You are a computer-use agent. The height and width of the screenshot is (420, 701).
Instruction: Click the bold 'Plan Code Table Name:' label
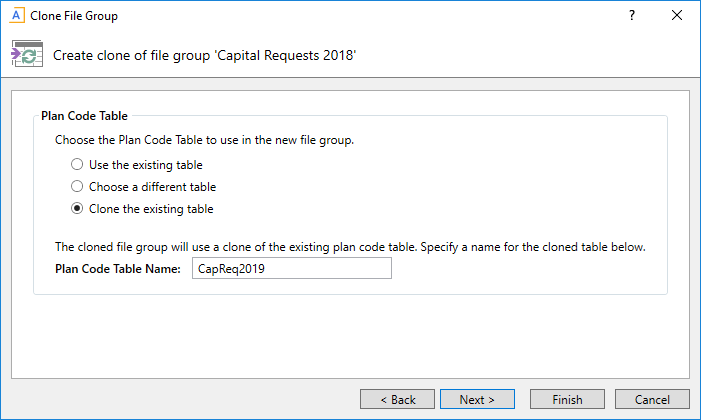coord(116,269)
